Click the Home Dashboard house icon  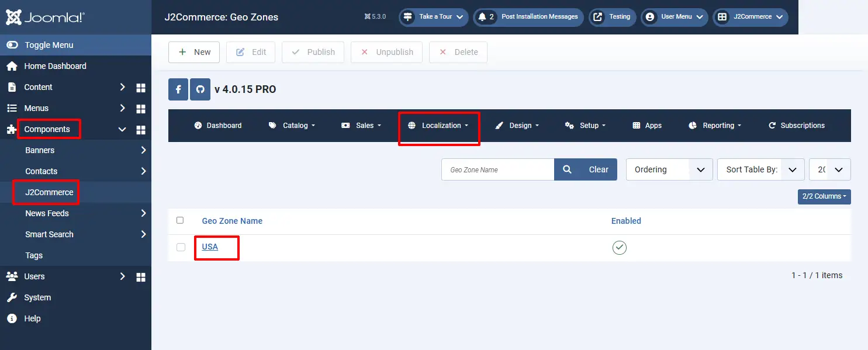pos(12,66)
